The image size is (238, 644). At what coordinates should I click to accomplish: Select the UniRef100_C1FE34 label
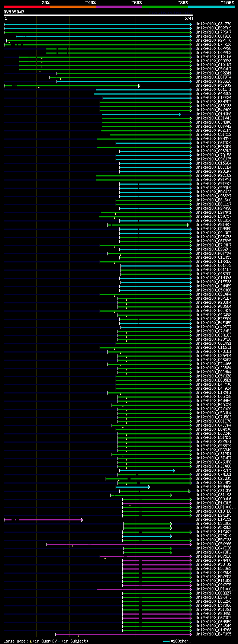(213, 98)
